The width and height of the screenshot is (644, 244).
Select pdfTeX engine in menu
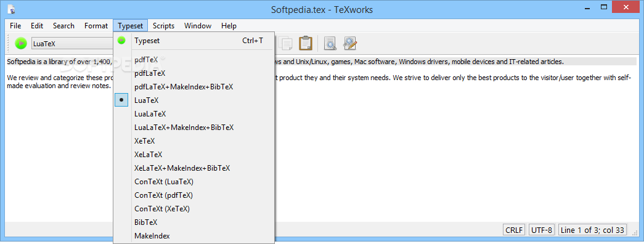click(x=194, y=60)
